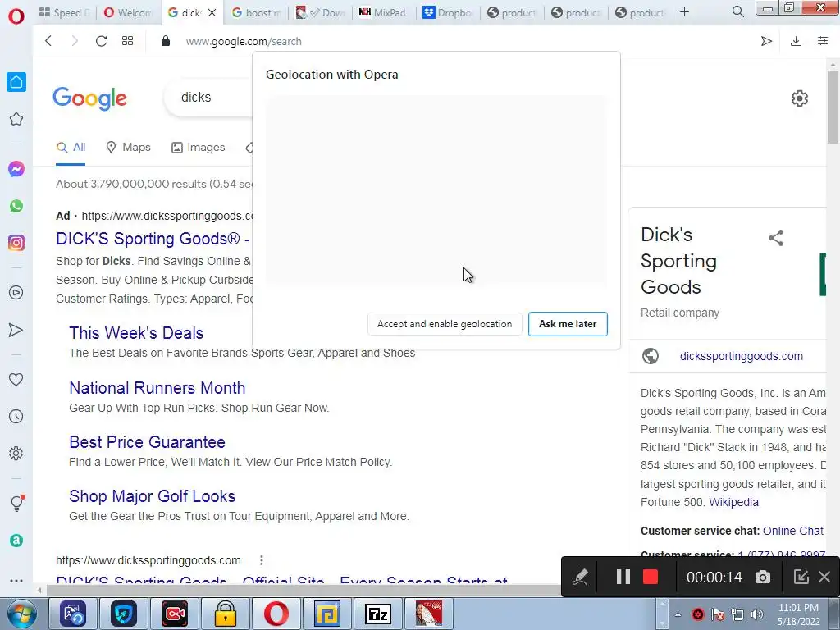
Task: Open Pinboards heart icon in sidebar
Action: pyautogui.click(x=16, y=379)
